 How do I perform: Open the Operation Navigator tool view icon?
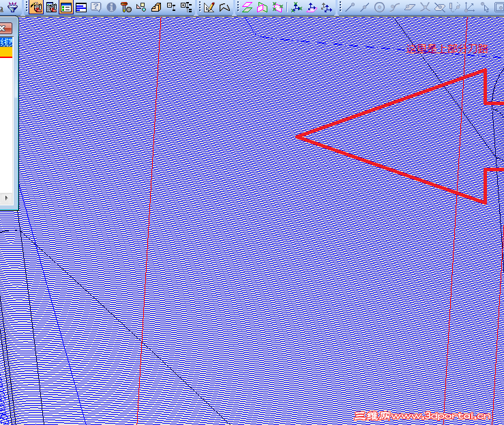coord(36,7)
